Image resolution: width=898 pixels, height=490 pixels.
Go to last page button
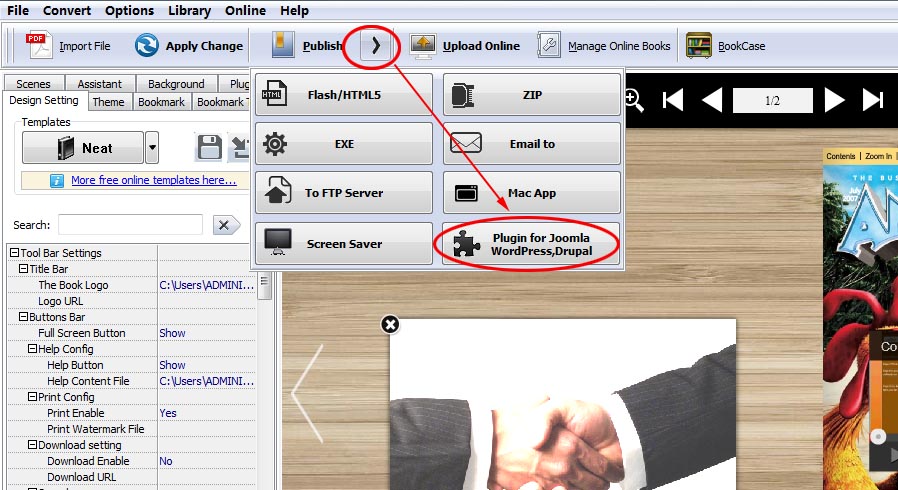pyautogui.click(x=873, y=101)
